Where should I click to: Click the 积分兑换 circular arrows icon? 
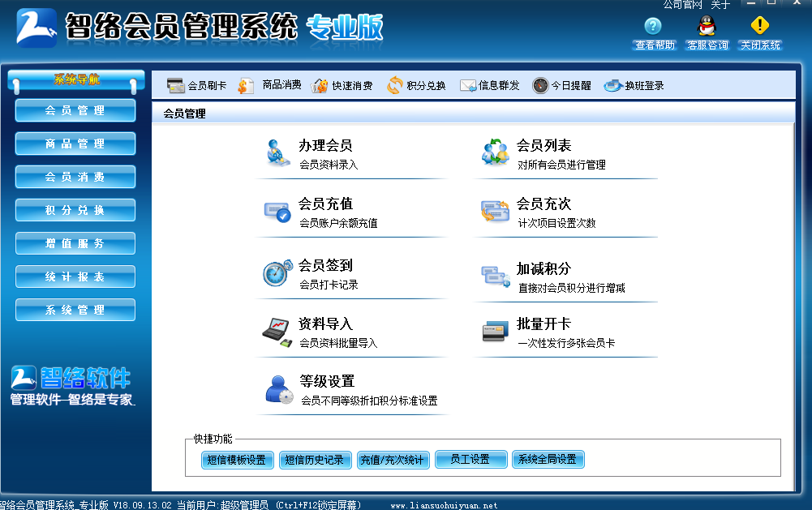pyautogui.click(x=394, y=85)
